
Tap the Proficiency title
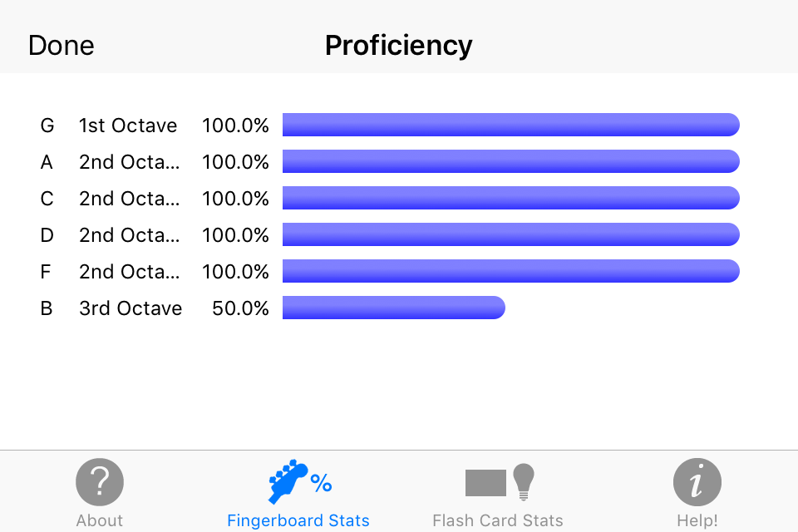pos(398,45)
